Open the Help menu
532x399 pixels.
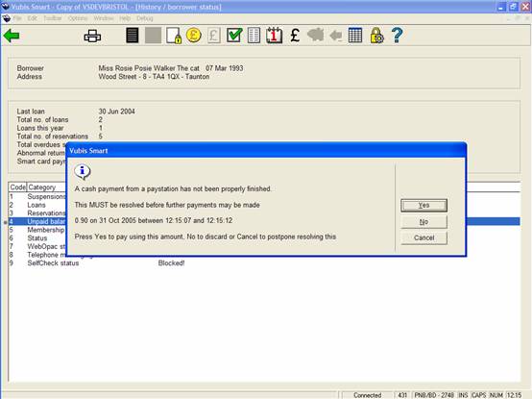pyautogui.click(x=125, y=18)
